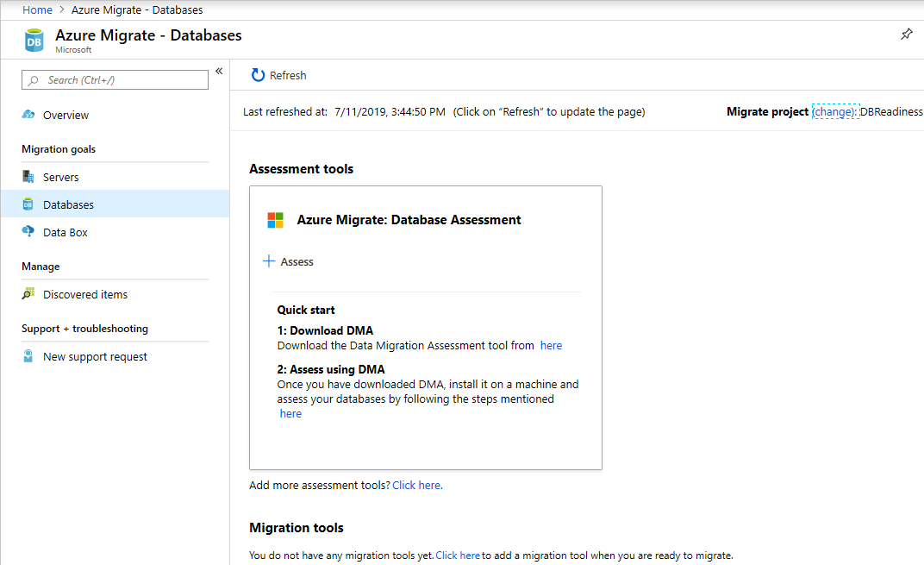
Task: Click the Assess button label
Action: coord(297,261)
